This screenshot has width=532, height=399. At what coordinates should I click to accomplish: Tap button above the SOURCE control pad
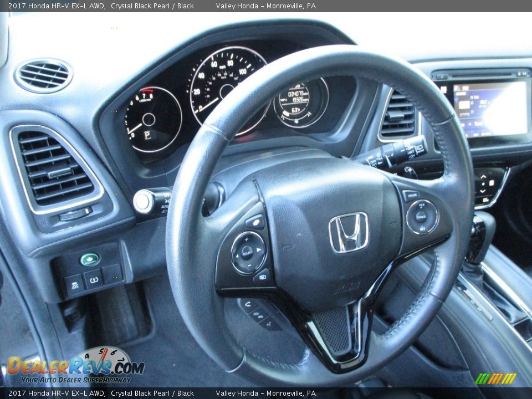(x=255, y=222)
